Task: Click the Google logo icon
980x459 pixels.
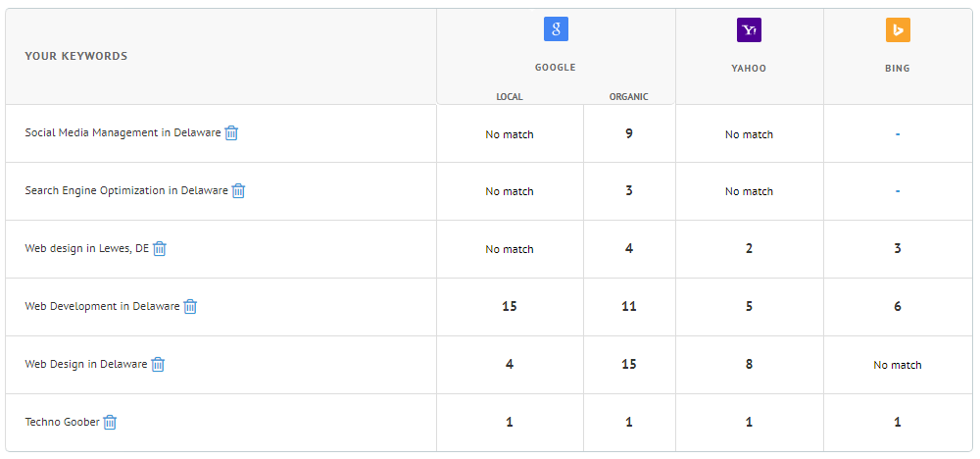Action: pos(556,29)
